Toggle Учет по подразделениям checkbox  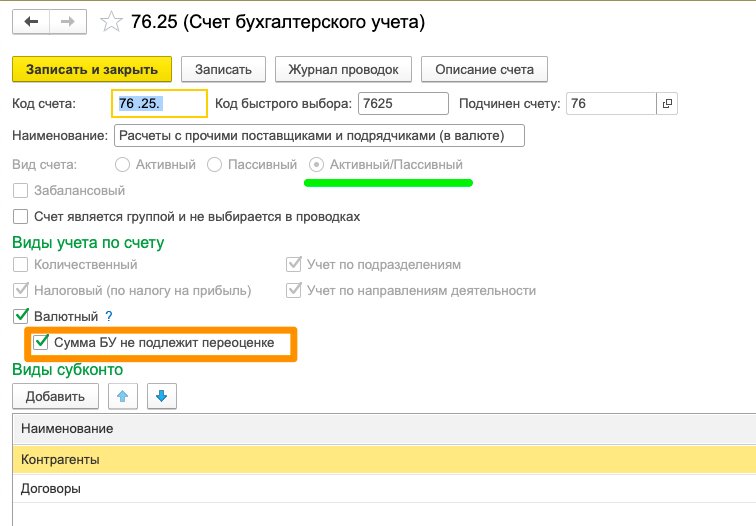click(294, 265)
